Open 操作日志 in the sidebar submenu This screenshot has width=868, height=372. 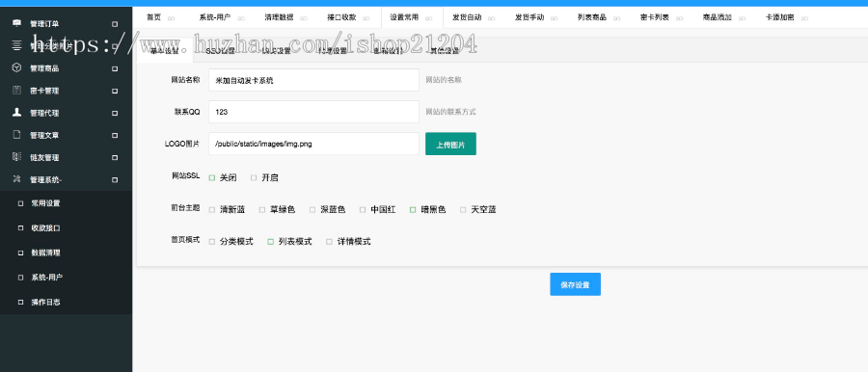pos(45,303)
